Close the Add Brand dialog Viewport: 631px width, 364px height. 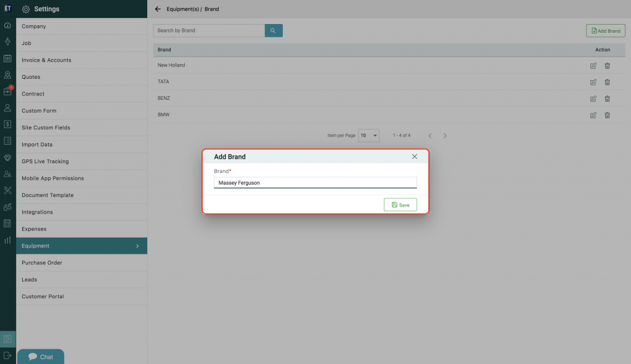pyautogui.click(x=415, y=156)
